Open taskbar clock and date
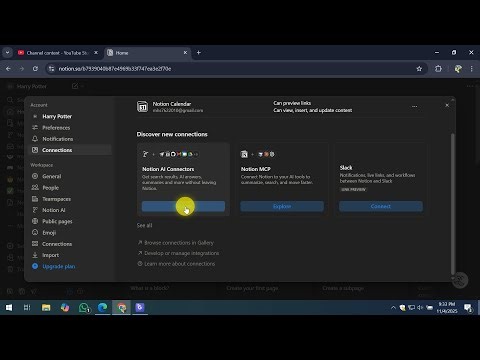 tap(447, 308)
